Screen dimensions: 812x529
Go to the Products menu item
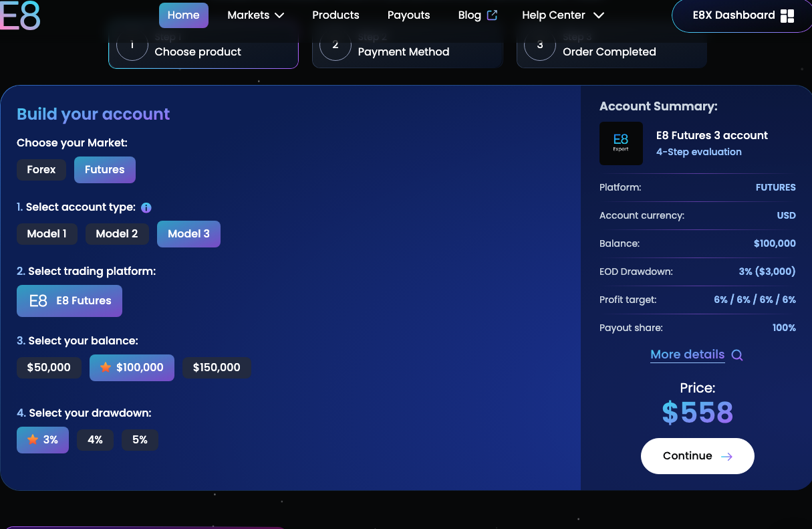click(335, 15)
